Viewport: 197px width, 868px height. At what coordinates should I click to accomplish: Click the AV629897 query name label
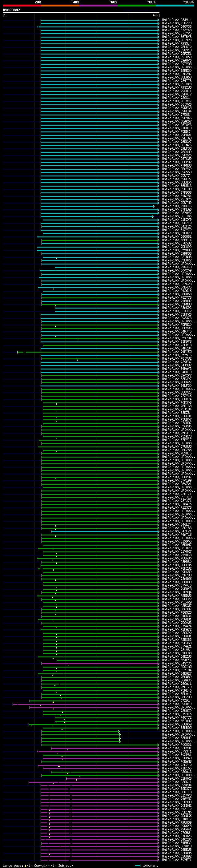(11, 10)
